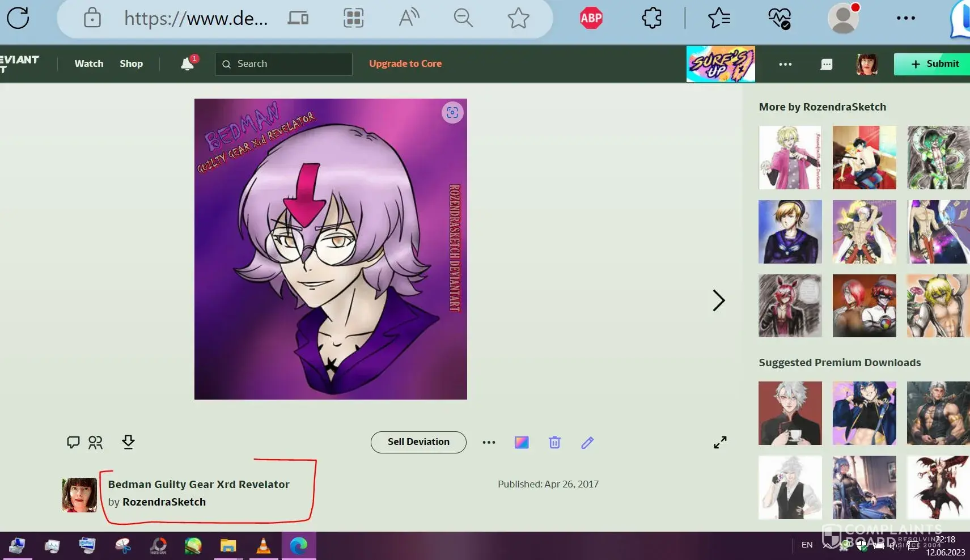Open deviation more options ellipsis menu
The width and height of the screenshot is (970, 560).
click(x=489, y=443)
